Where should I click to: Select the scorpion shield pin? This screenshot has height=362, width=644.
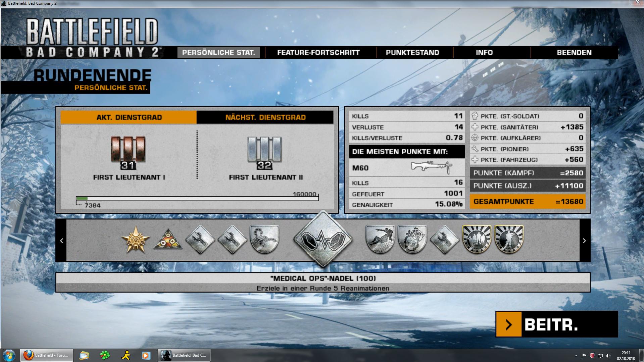coord(264,239)
